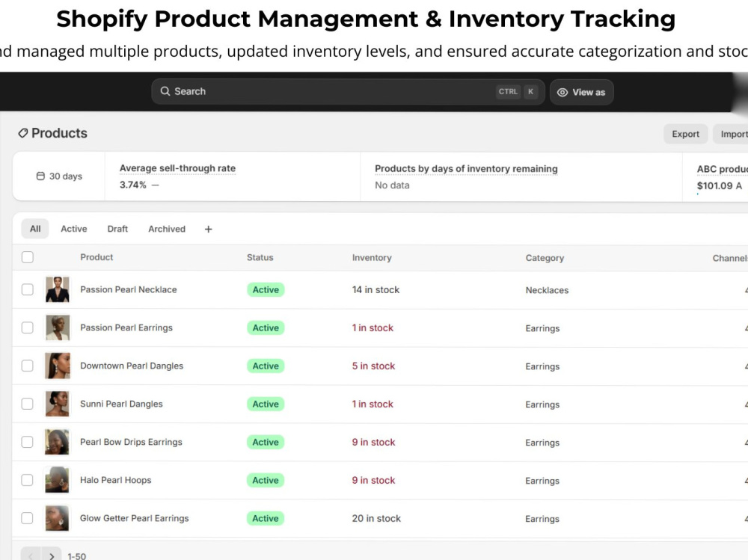Click '5 in stock' inventory cell
The width and height of the screenshot is (748, 560).
point(373,366)
